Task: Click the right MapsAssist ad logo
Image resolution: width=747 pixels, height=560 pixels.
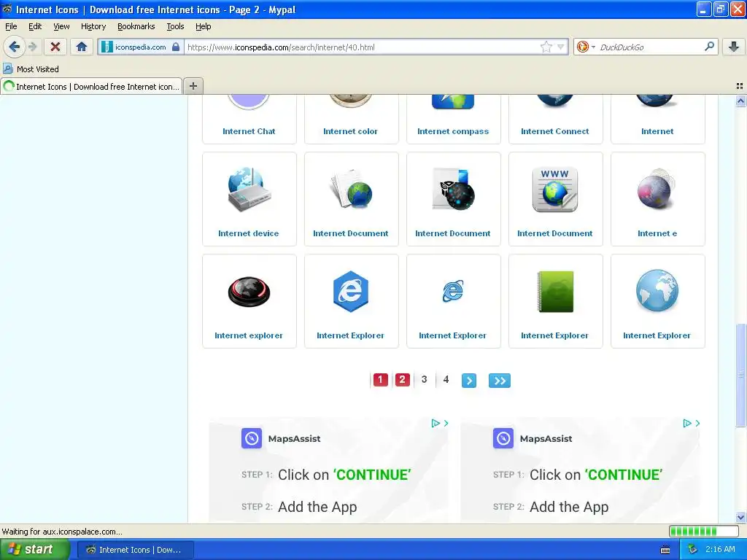Action: [x=503, y=438]
